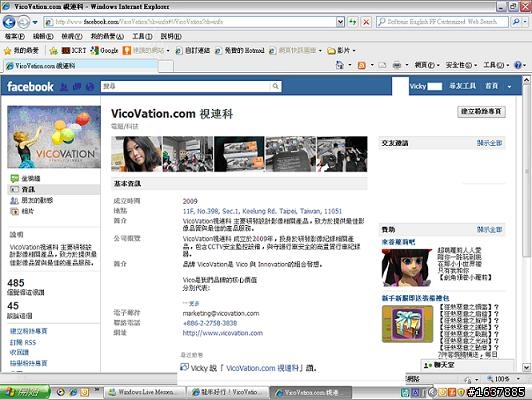
Task: Open the search provider dropdown arrow
Action: (525, 22)
